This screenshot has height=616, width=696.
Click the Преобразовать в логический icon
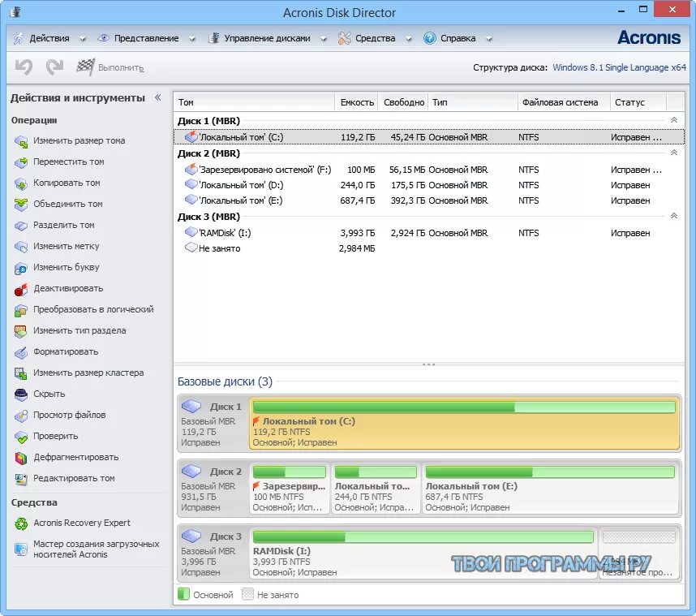click(x=21, y=310)
